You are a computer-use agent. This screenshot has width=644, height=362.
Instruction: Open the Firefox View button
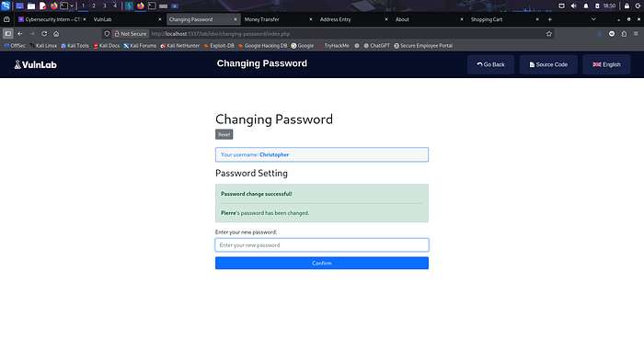pos(6,19)
